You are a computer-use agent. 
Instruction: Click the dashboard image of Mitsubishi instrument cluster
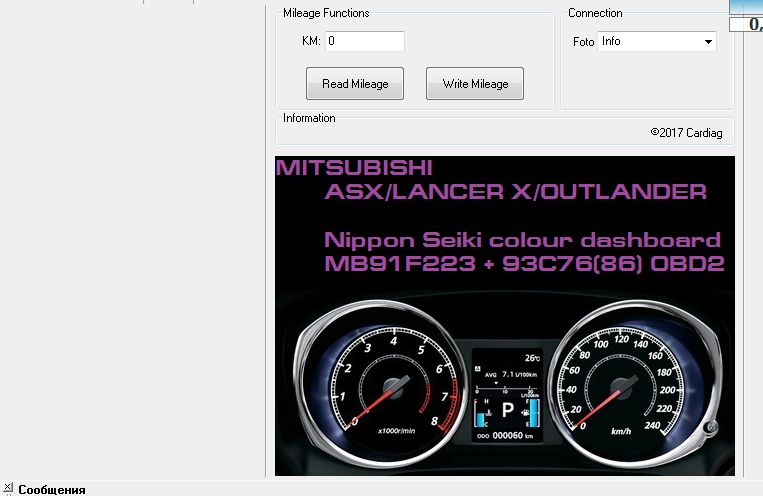pyautogui.click(x=505, y=316)
